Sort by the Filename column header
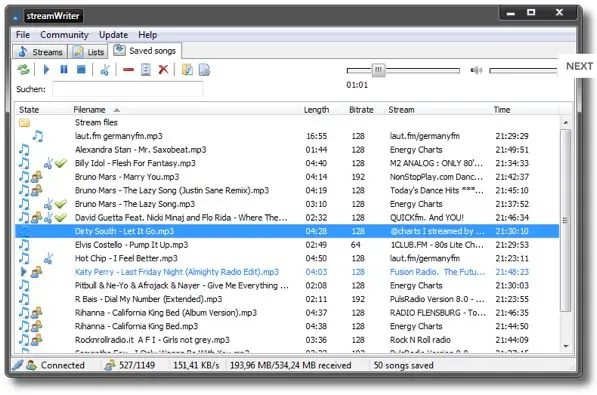Viewport: 597px width, 395px height. click(x=89, y=110)
